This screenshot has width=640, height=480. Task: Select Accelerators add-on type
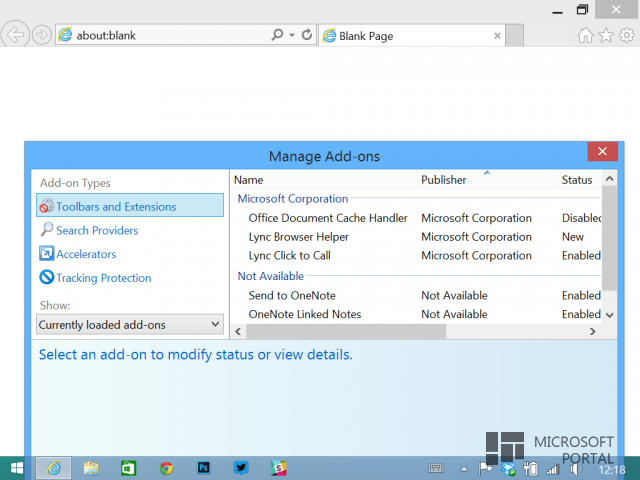pyautogui.click(x=86, y=254)
